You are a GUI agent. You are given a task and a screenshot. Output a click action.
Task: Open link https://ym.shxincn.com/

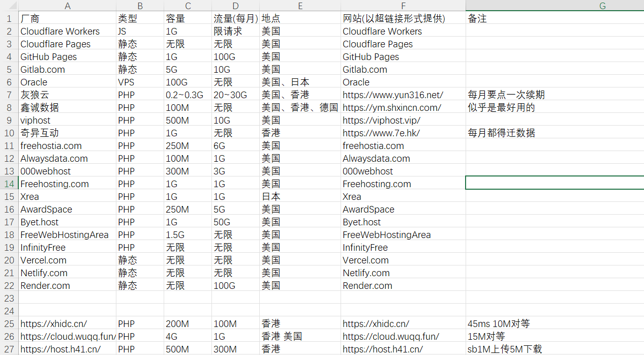(x=392, y=107)
